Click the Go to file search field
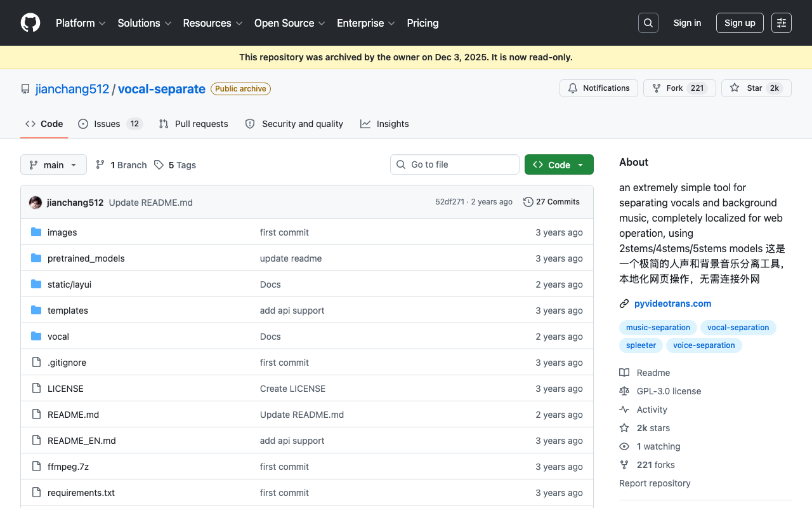Screen dimensions: 812x508 [455, 164]
